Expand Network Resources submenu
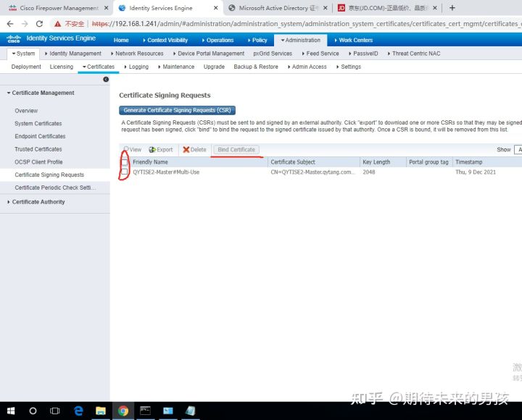The height and width of the screenshot is (420, 522). [x=137, y=54]
